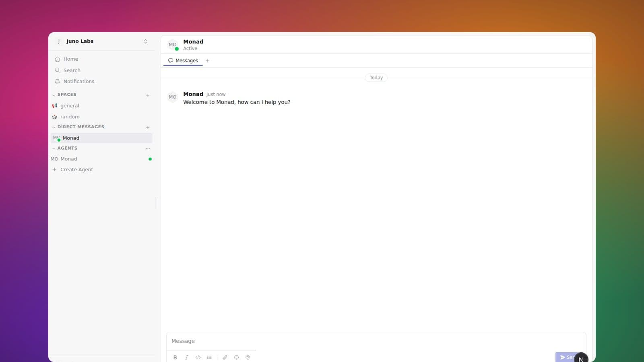
Task: Open the Juno Labs workspace switcher
Action: click(102, 41)
